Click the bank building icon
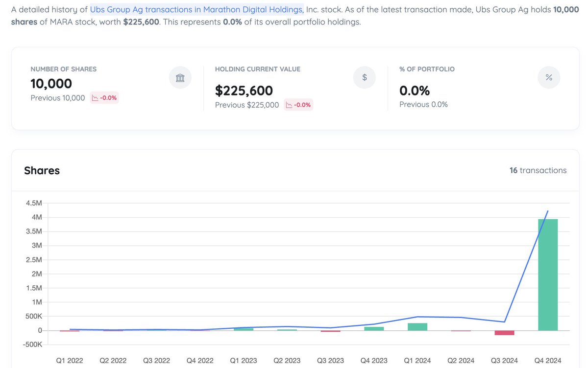588x368 pixels. tap(180, 78)
